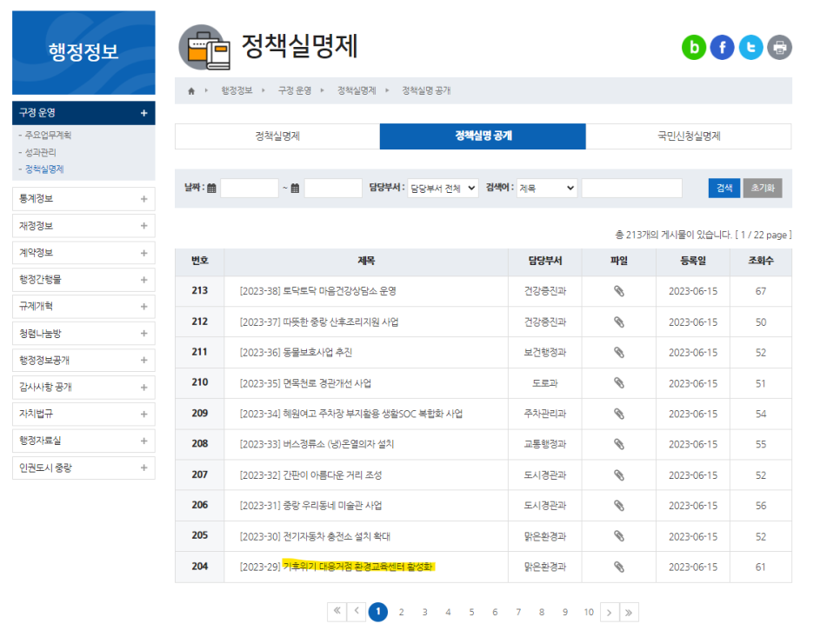Click 구정 운영 in the breadcrumb
The image size is (840, 637).
click(295, 91)
